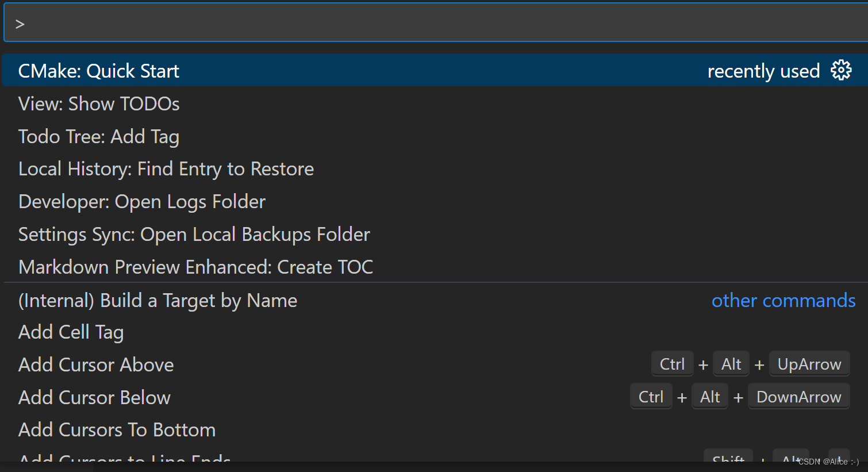Screen dimensions: 868x472
Task: Click the Ctrl keybinding chip for Add Cursor Above
Action: 673,363
